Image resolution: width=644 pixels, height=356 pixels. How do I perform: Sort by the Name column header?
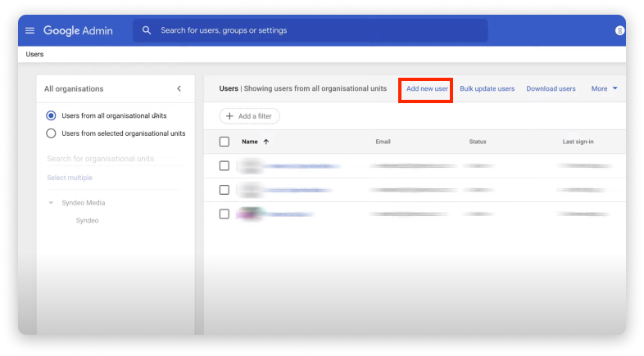pyautogui.click(x=250, y=142)
